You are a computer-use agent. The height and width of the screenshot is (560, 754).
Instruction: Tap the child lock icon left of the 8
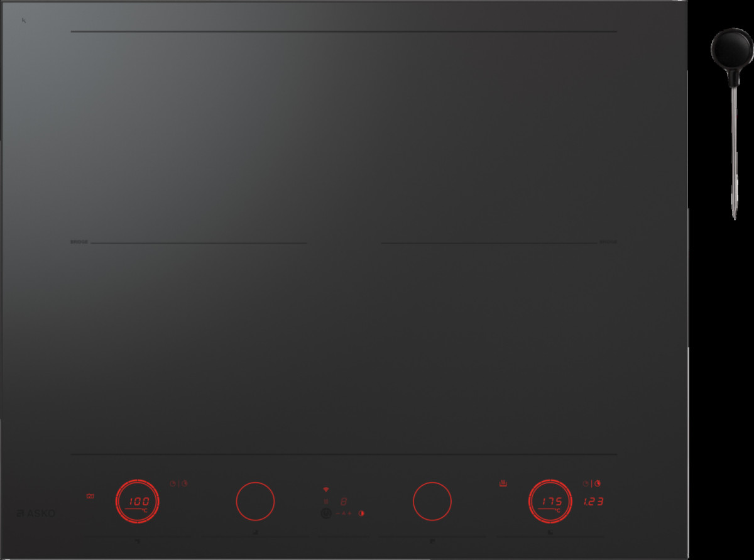click(x=326, y=502)
